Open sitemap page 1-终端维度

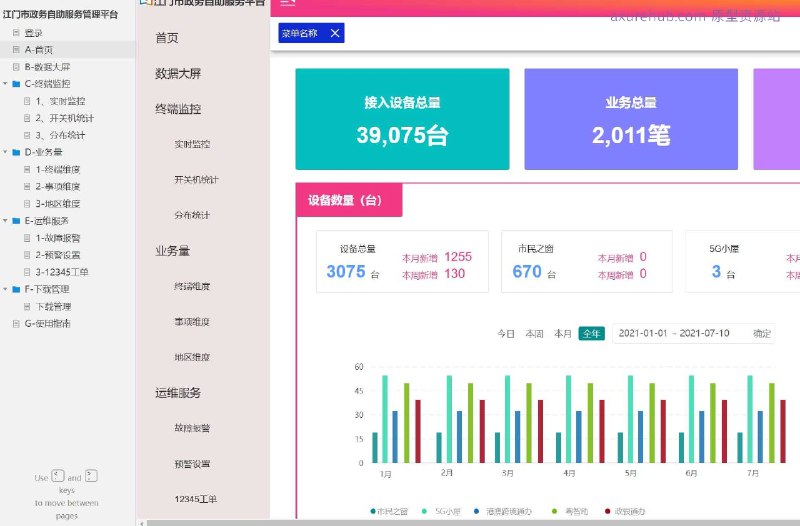coord(58,169)
